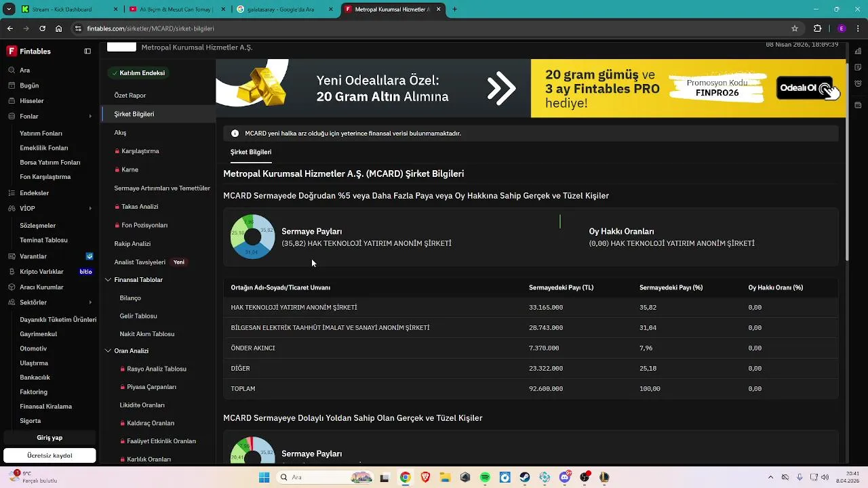Open Özet Rapor menu item
Viewport: 868px width, 488px height.
pyautogui.click(x=130, y=96)
